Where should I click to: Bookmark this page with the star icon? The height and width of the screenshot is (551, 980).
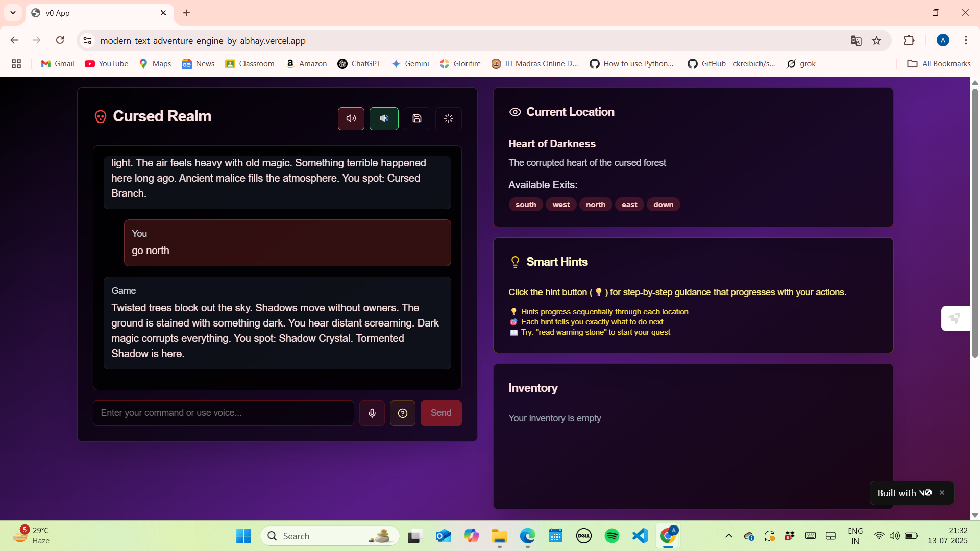(877, 41)
